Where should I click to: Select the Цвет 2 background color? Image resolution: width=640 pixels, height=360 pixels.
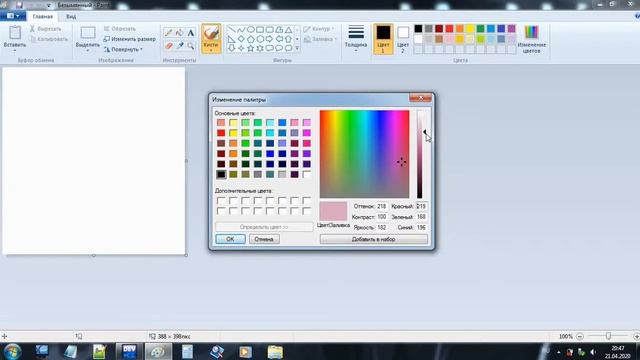tap(403, 39)
